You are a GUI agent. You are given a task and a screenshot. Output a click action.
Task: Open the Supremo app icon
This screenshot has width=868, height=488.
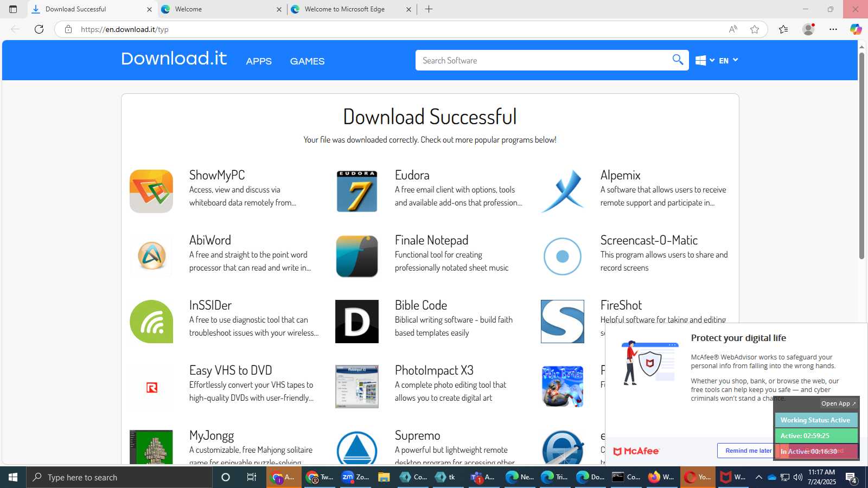pos(357,447)
